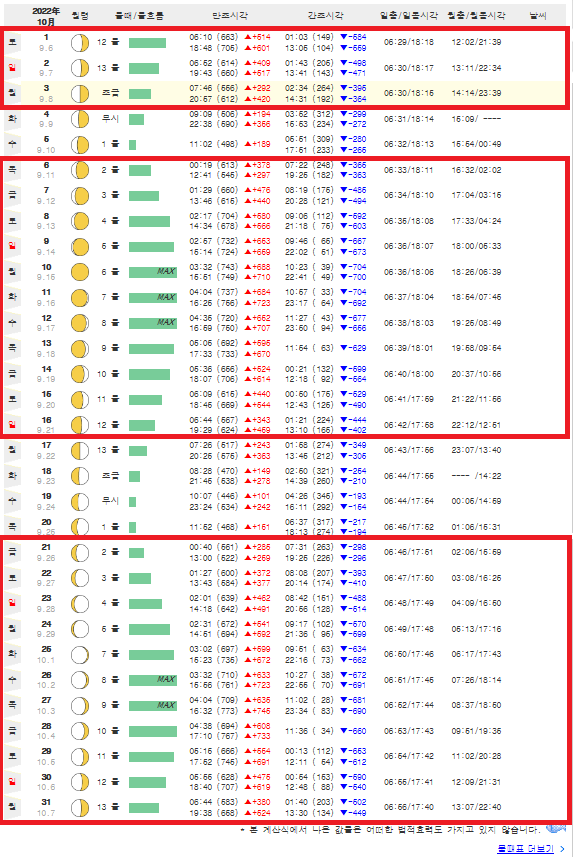Click the red Sunday icon beside October 9
573x857 pixels.
point(13,246)
